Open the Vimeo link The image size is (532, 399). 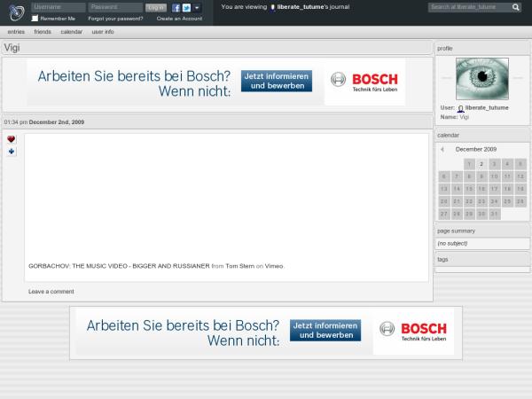pos(274,266)
